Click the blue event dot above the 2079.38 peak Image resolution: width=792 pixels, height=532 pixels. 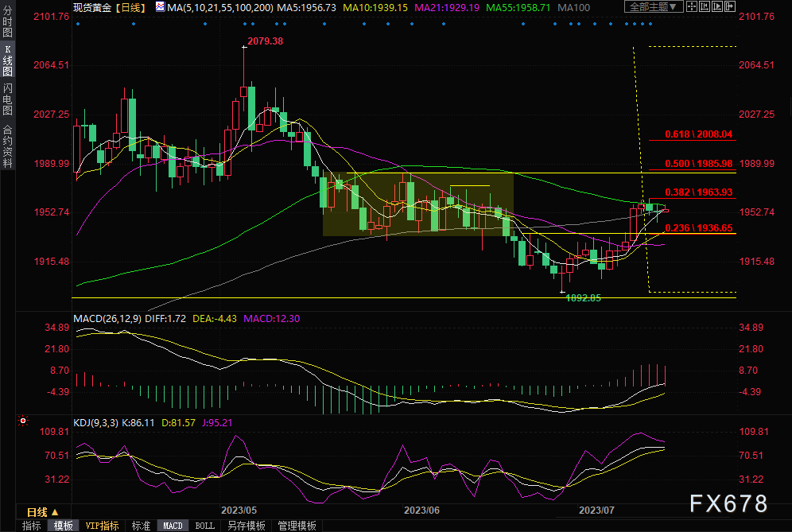tap(244, 24)
